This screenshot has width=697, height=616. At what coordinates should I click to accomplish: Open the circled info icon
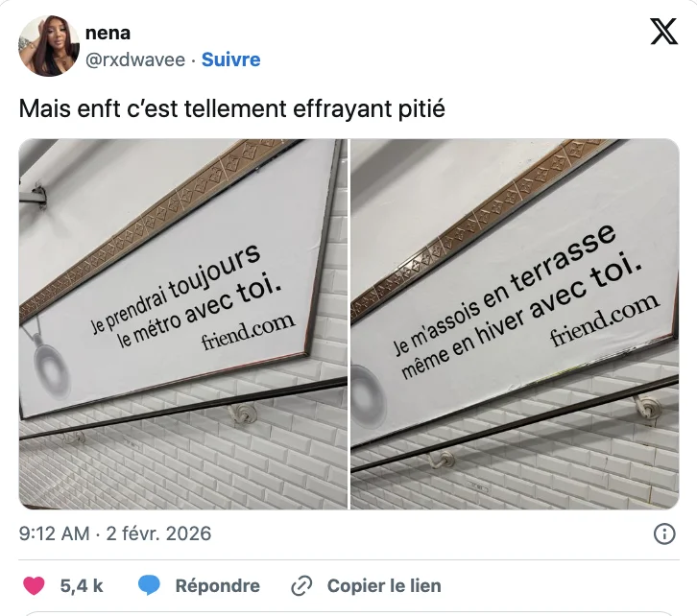click(x=664, y=533)
